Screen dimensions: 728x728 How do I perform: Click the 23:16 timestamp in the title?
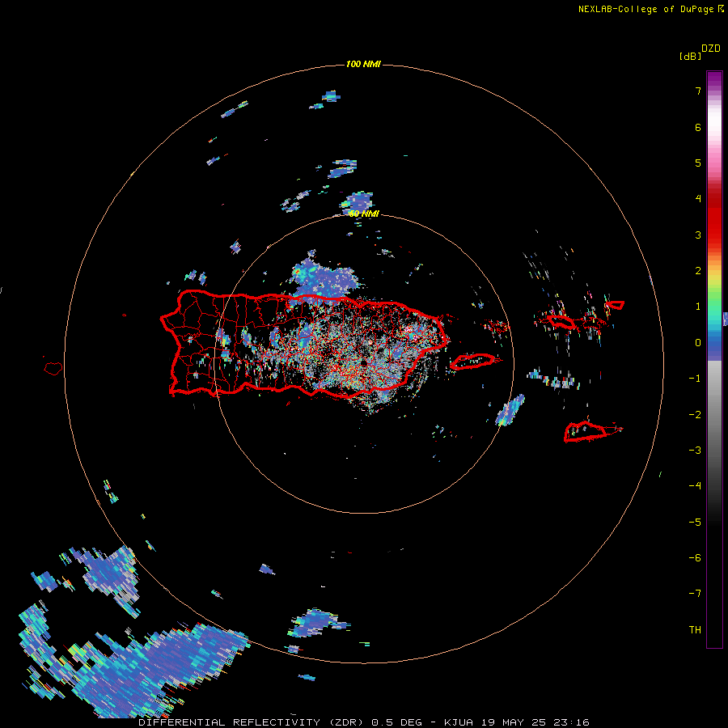(572, 722)
